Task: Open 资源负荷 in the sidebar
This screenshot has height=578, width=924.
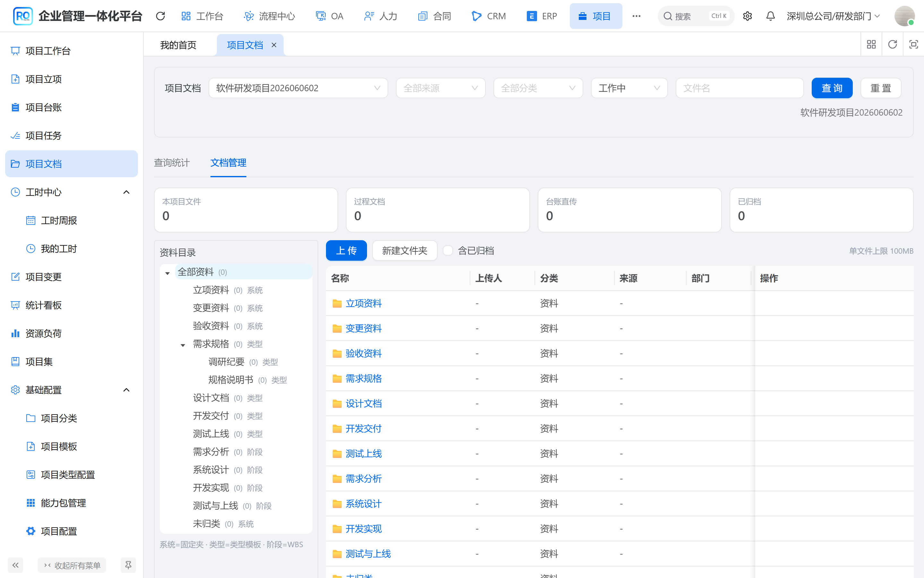Action: point(72,333)
